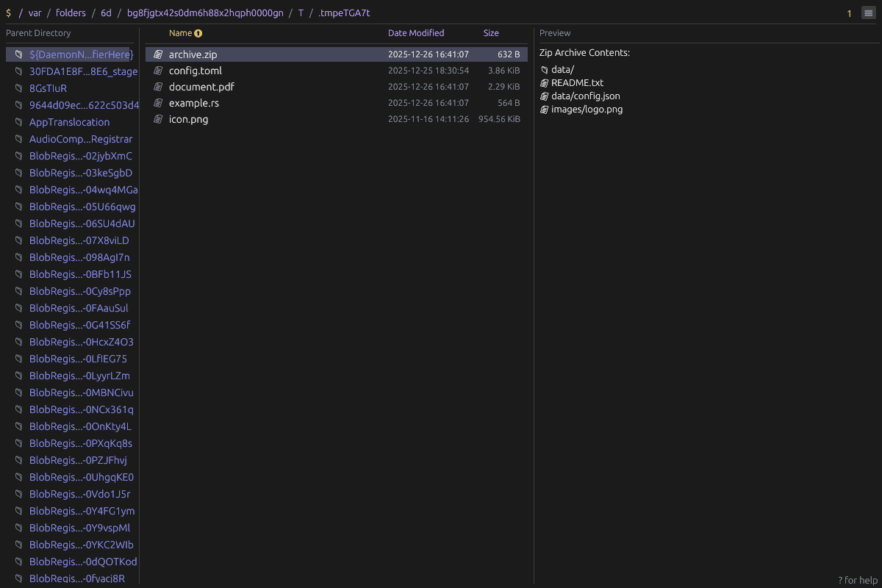Screen dimensions: 882x588
Task: Navigate to the 6d breadcrumb
Action: pos(107,13)
